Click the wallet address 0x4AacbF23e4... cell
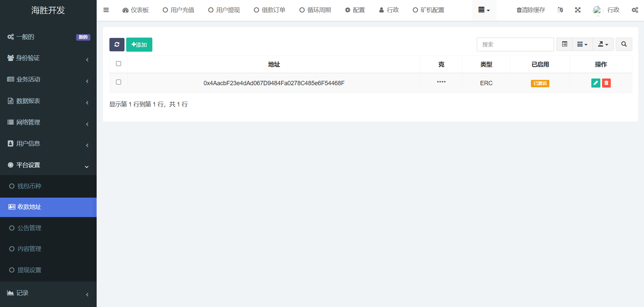 (274, 83)
